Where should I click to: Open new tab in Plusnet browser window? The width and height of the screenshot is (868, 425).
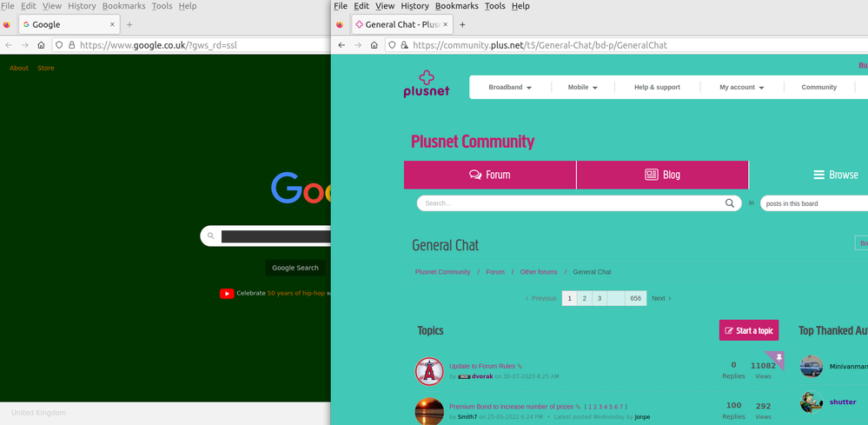tap(462, 25)
